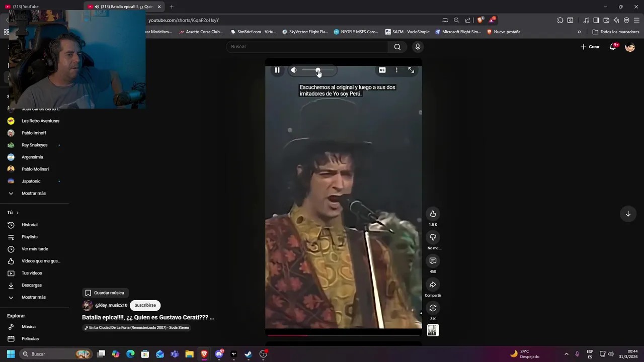
Task: Start voice search with microphone icon
Action: click(x=418, y=47)
